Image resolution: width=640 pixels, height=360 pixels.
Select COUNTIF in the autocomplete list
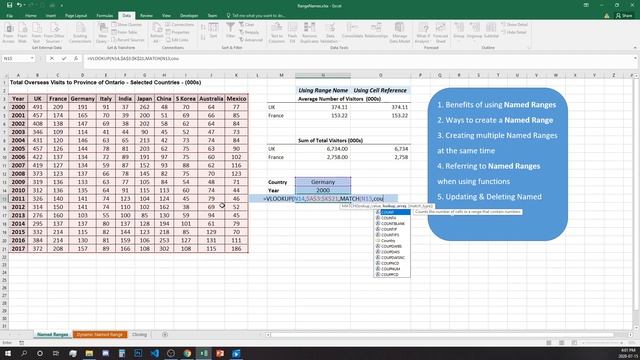pos(392,229)
